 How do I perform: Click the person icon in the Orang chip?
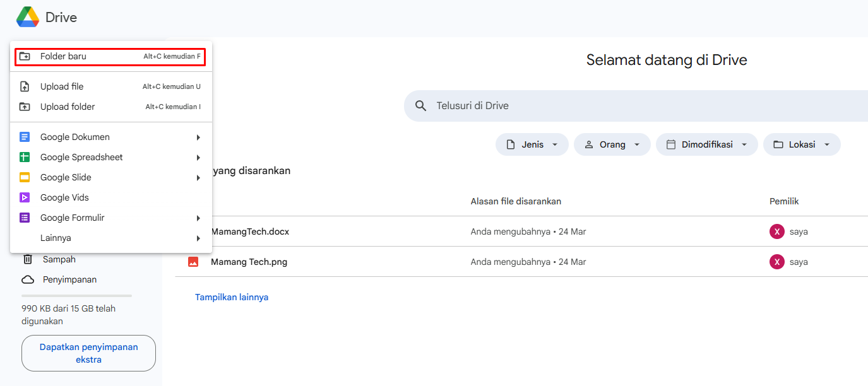point(589,144)
